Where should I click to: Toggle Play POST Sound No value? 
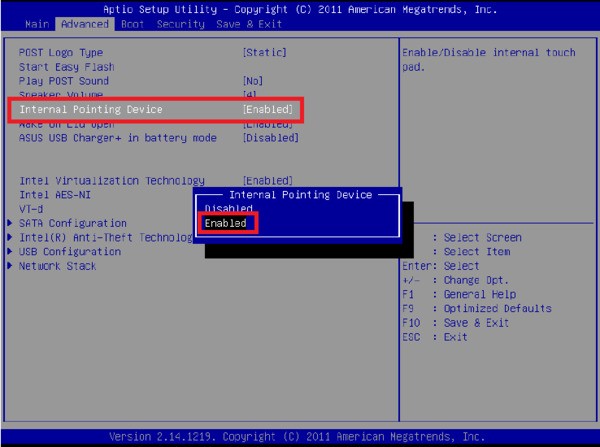[x=254, y=81]
